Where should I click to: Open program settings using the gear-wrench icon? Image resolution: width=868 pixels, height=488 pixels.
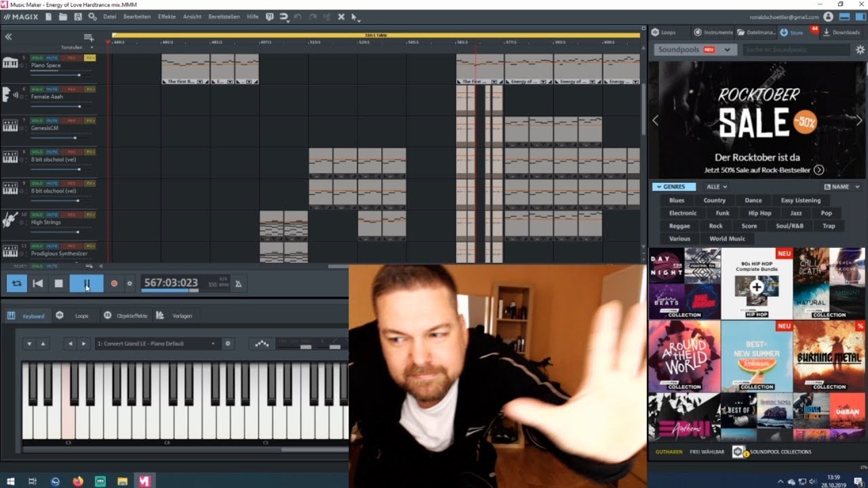(x=92, y=16)
